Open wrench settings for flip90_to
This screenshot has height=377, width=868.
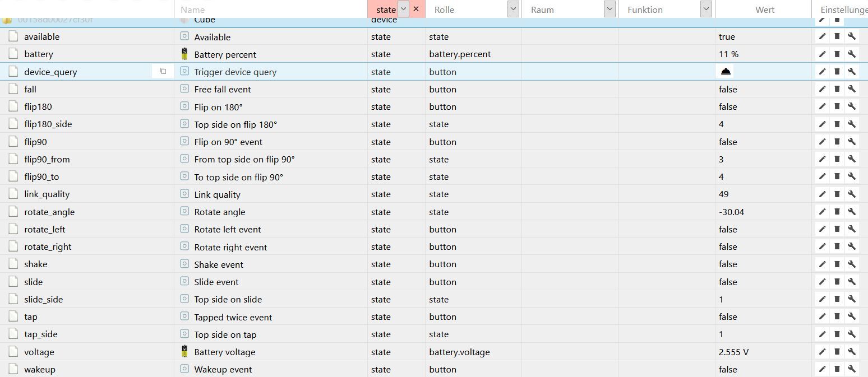851,176
